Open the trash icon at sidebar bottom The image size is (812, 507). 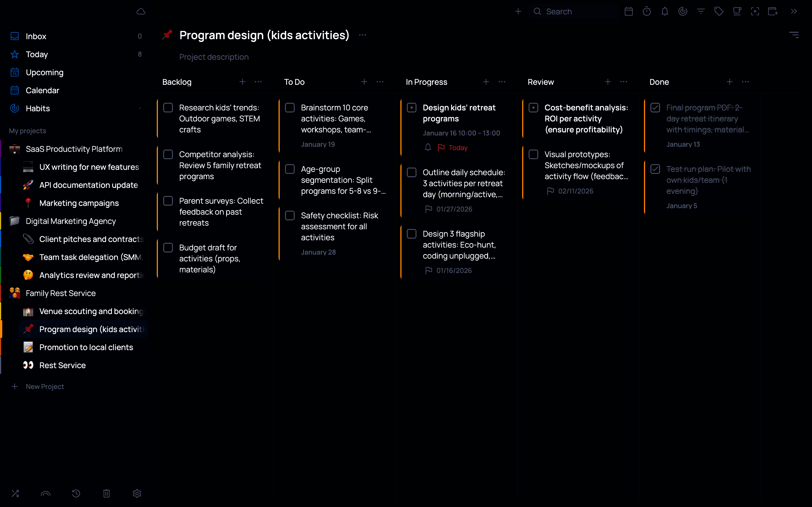click(106, 493)
